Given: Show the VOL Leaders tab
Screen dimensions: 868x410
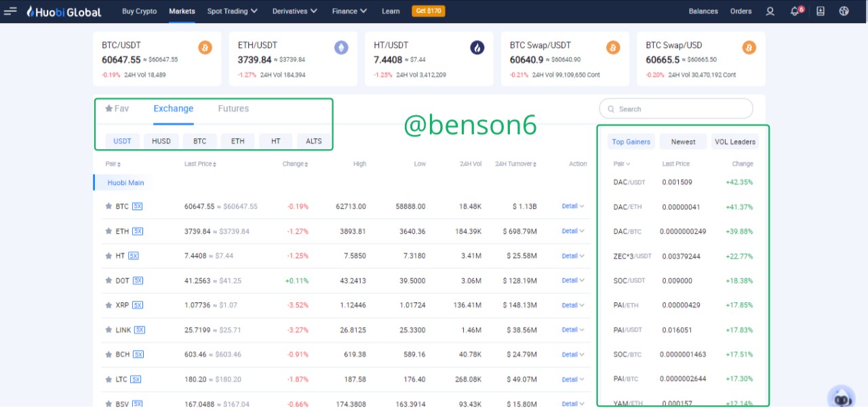Looking at the screenshot, I should (735, 142).
